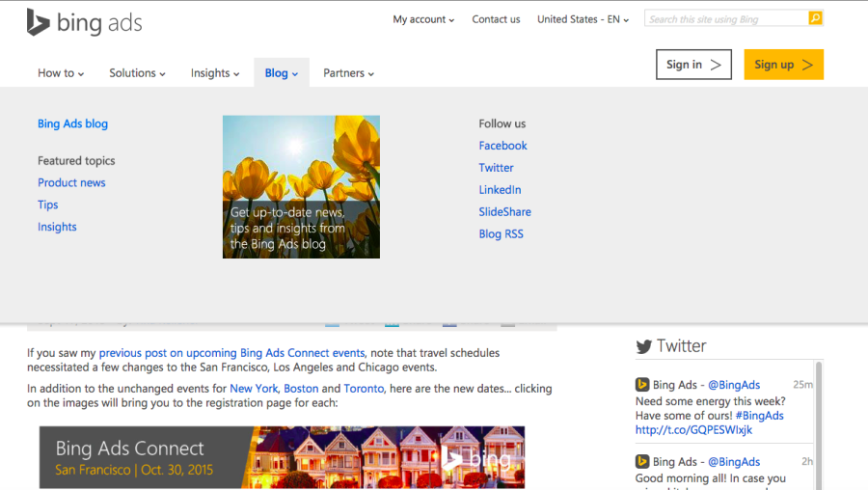Open the SlideShare link
This screenshot has width=868, height=490.
click(504, 212)
